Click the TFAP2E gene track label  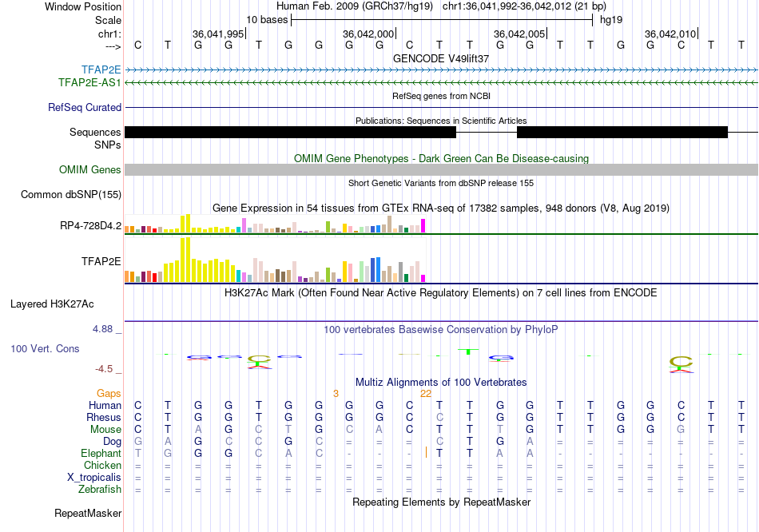(x=101, y=69)
